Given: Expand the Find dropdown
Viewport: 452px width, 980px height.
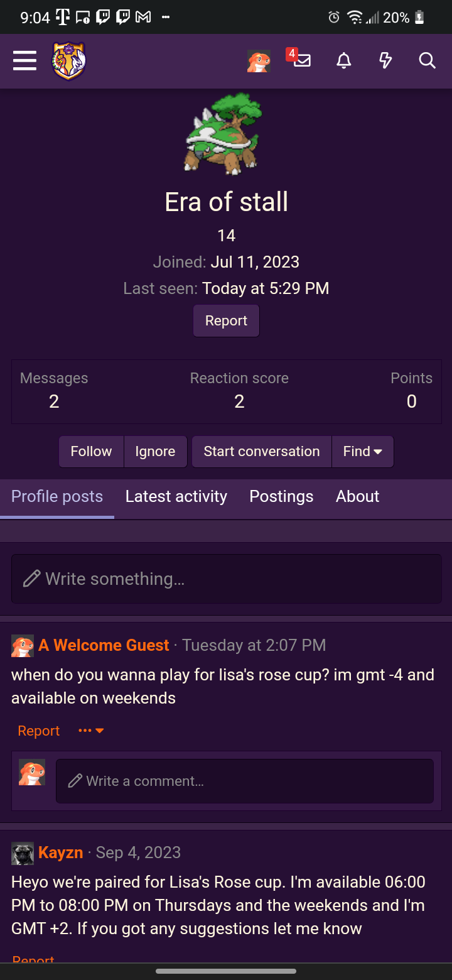Looking at the screenshot, I should point(362,452).
